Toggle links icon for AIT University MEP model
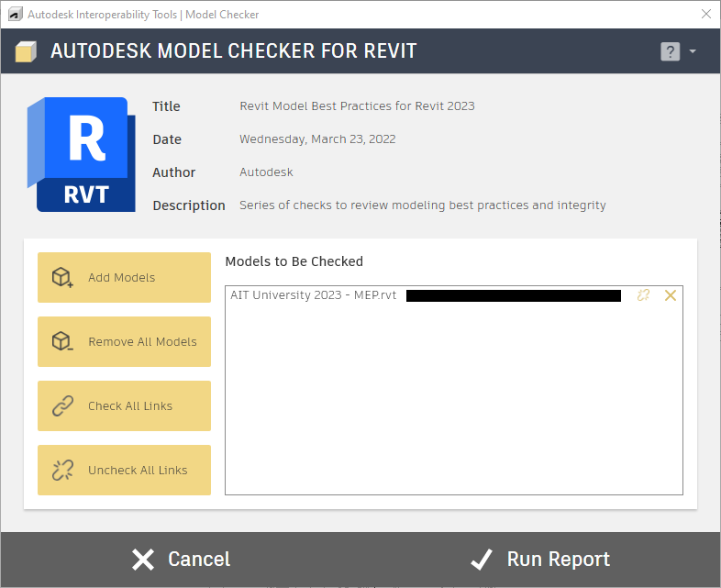 tap(643, 295)
